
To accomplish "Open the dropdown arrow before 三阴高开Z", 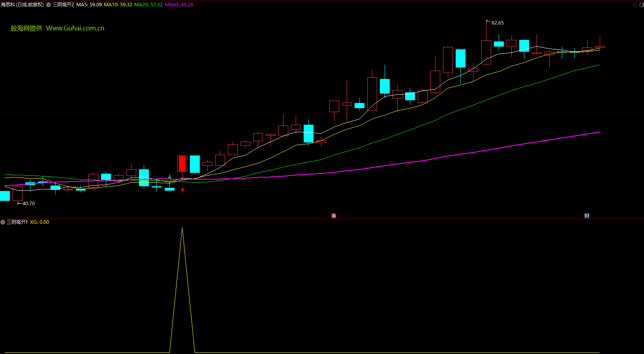I will (x=49, y=5).
